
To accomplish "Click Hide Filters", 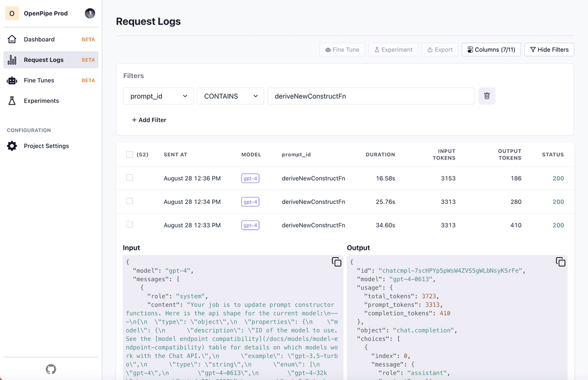I will pyautogui.click(x=549, y=49).
